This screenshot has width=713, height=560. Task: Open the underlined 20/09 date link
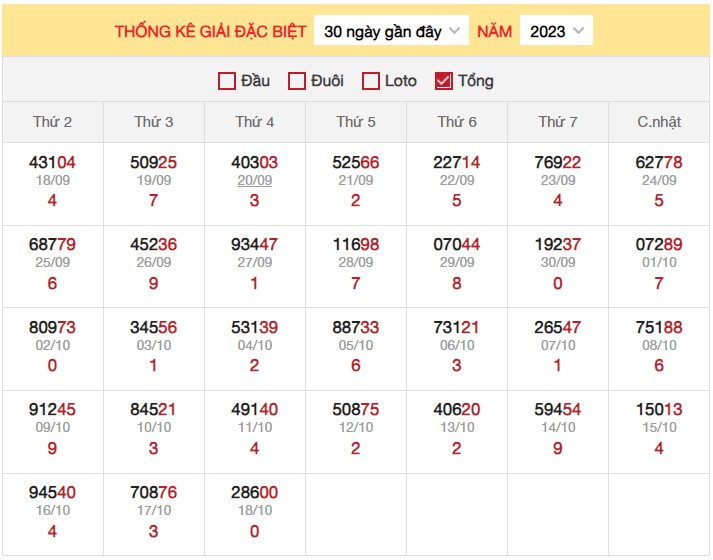pos(255,181)
